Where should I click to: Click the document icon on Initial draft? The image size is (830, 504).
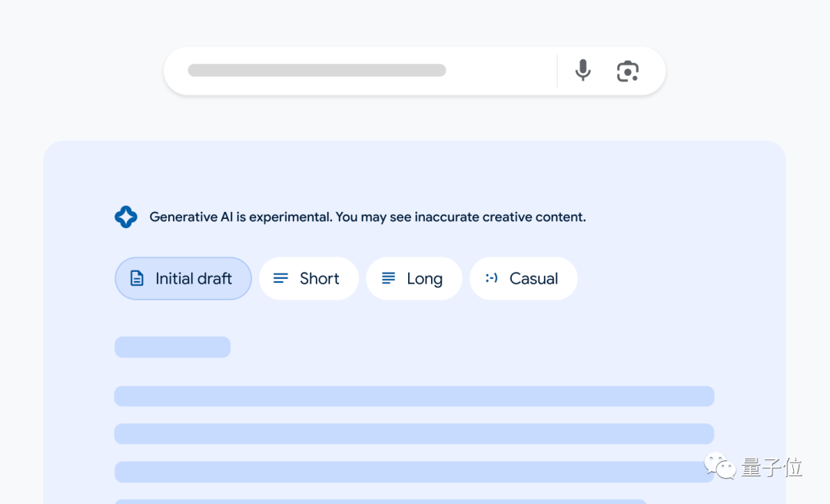[137, 278]
